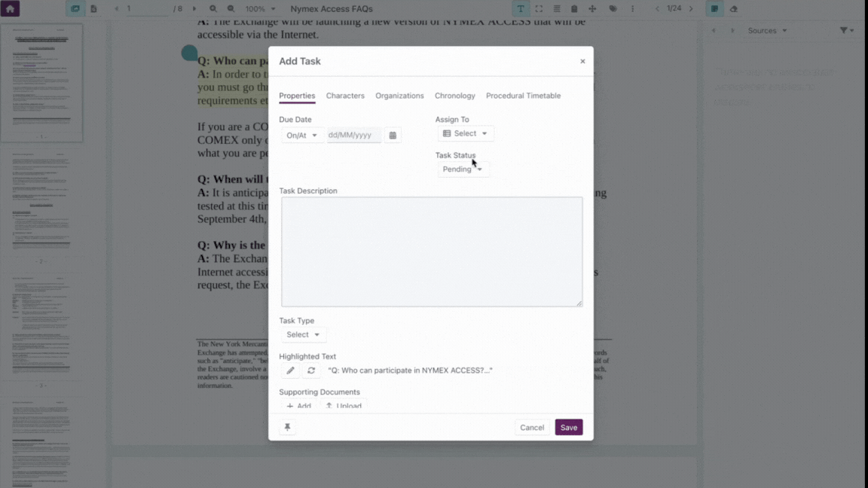The width and height of the screenshot is (868, 488).
Task: Open the tags icon in toolbar
Action: [613, 9]
